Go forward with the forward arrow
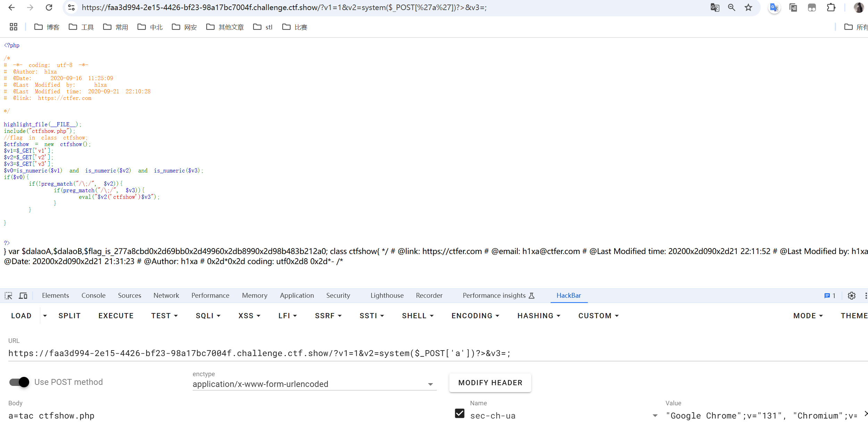The height and width of the screenshot is (422, 868). [x=30, y=7]
